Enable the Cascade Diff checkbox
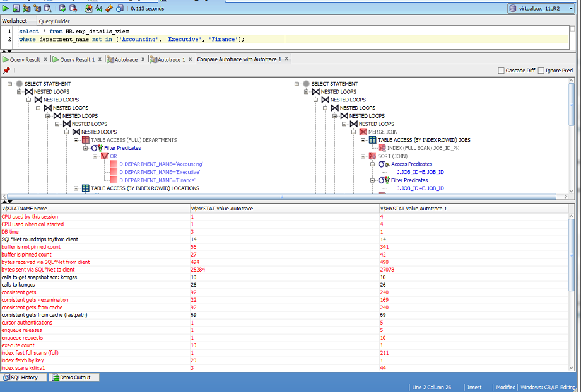This screenshot has width=581, height=392. (502, 71)
